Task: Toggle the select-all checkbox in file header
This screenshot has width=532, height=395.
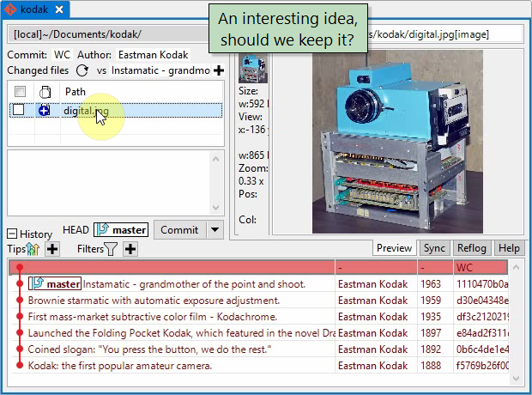Action: (x=19, y=91)
